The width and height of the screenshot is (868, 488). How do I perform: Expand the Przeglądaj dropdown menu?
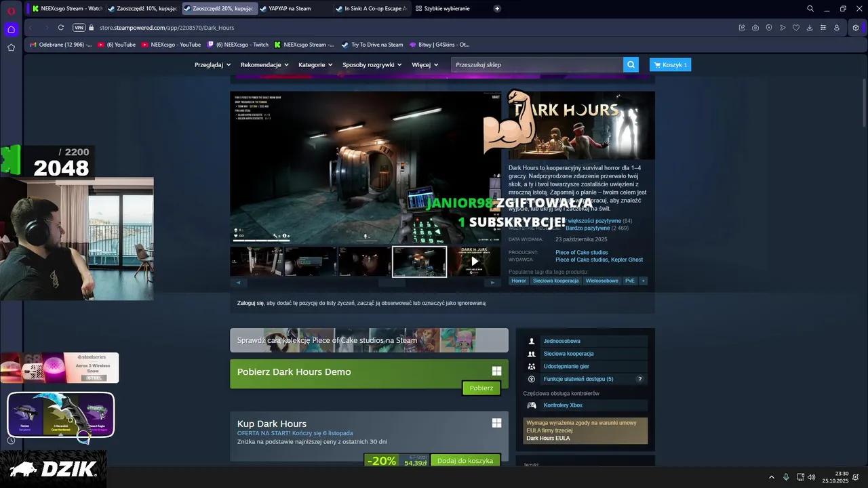point(212,65)
